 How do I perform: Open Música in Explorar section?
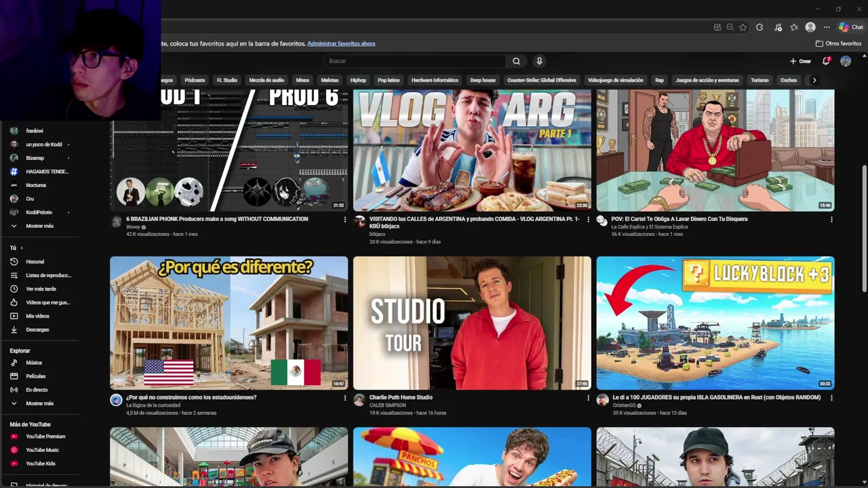(34, 363)
